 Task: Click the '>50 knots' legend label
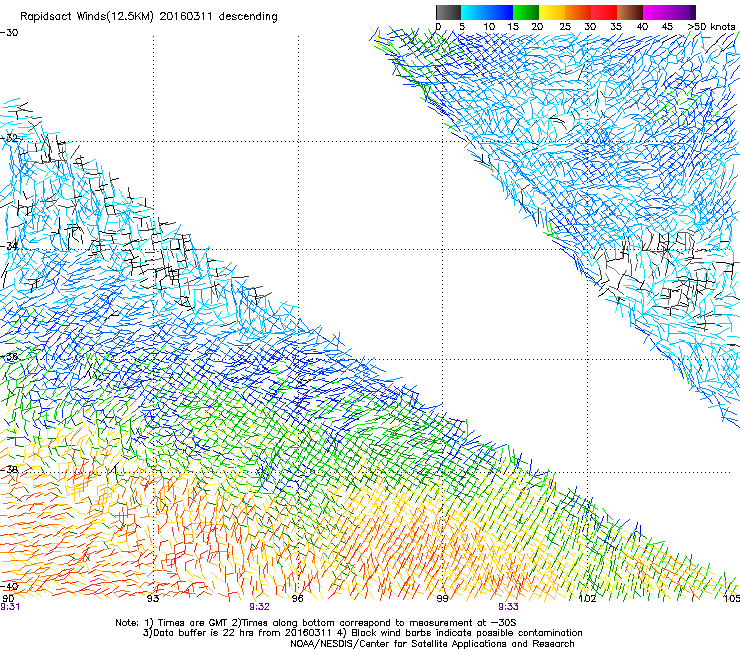point(711,27)
